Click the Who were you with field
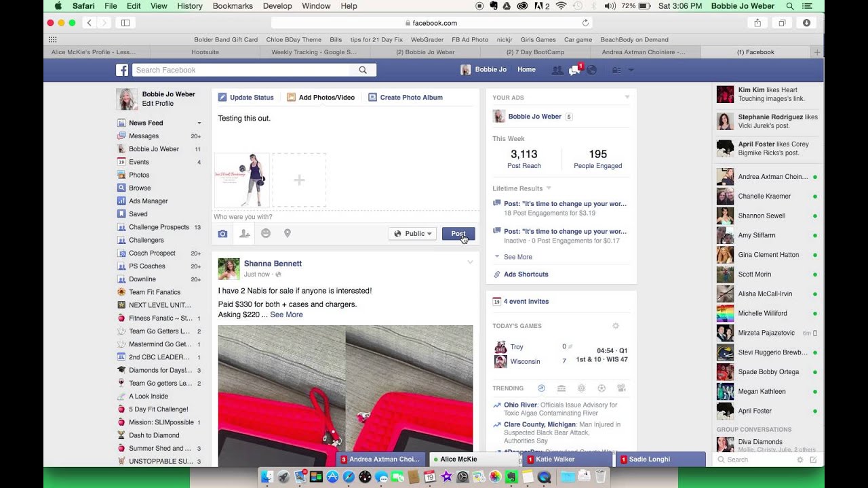Image resolution: width=868 pixels, height=488 pixels. pyautogui.click(x=345, y=217)
